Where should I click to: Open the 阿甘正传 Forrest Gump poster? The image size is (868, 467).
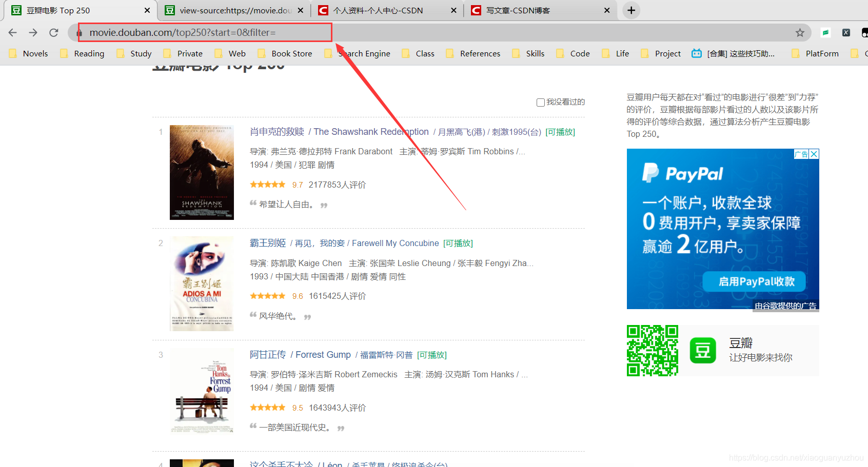202,391
